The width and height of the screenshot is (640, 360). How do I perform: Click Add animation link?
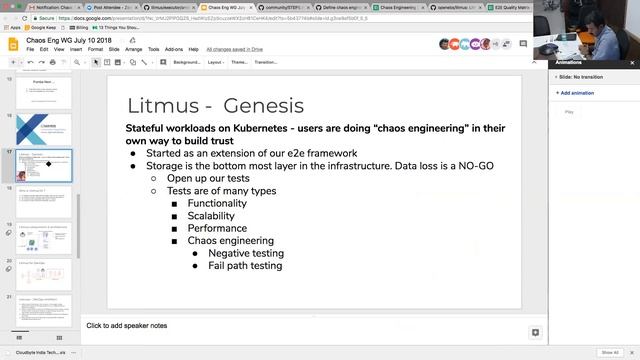point(575,93)
